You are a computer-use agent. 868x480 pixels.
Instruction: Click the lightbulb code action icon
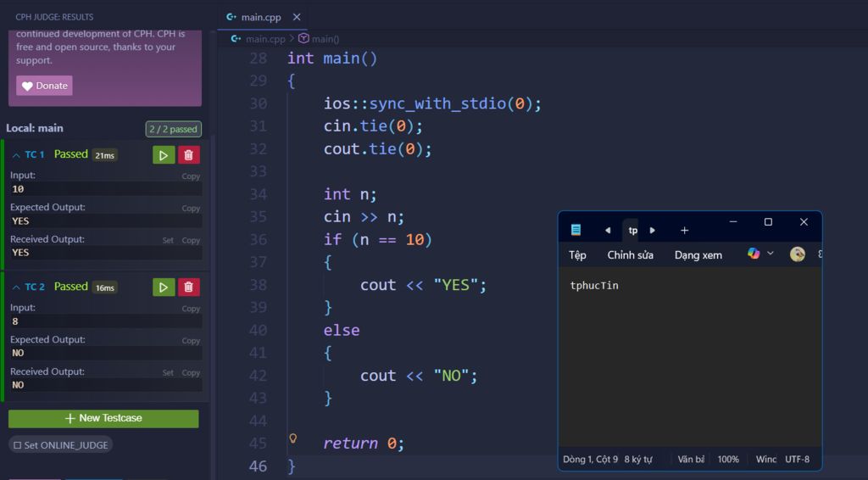click(293, 438)
